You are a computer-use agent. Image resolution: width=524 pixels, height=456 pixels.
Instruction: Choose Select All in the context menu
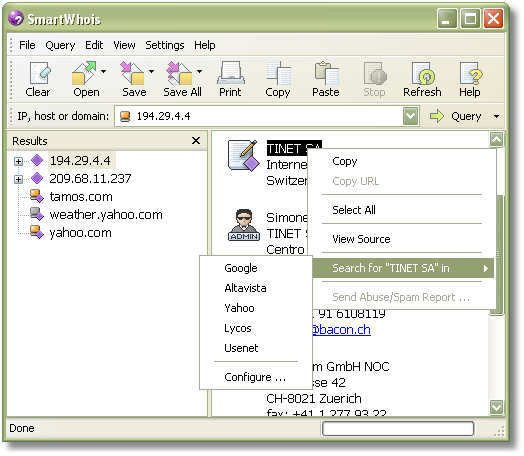[x=403, y=210]
